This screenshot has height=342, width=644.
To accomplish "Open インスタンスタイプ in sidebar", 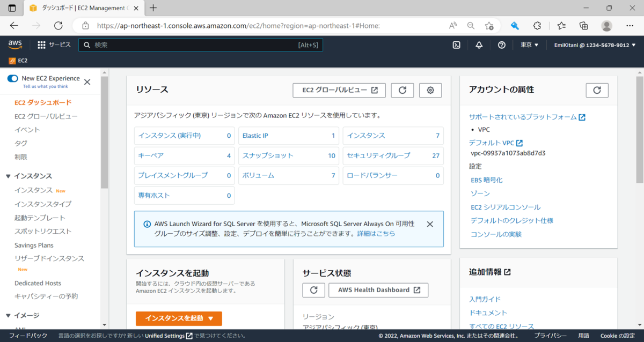I will coord(43,204).
